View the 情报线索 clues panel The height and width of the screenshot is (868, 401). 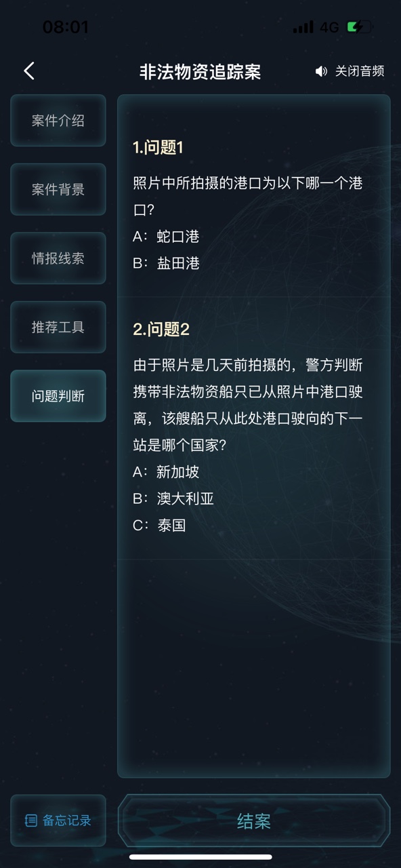(x=58, y=258)
